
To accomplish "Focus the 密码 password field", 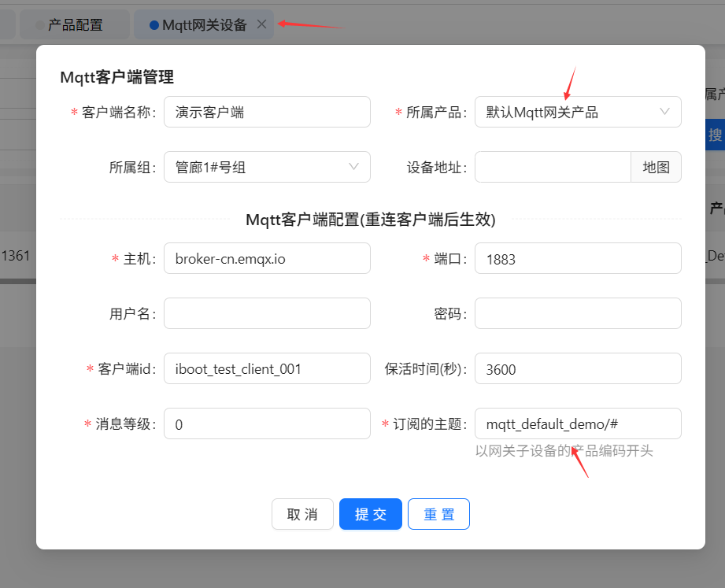I will coord(578,313).
